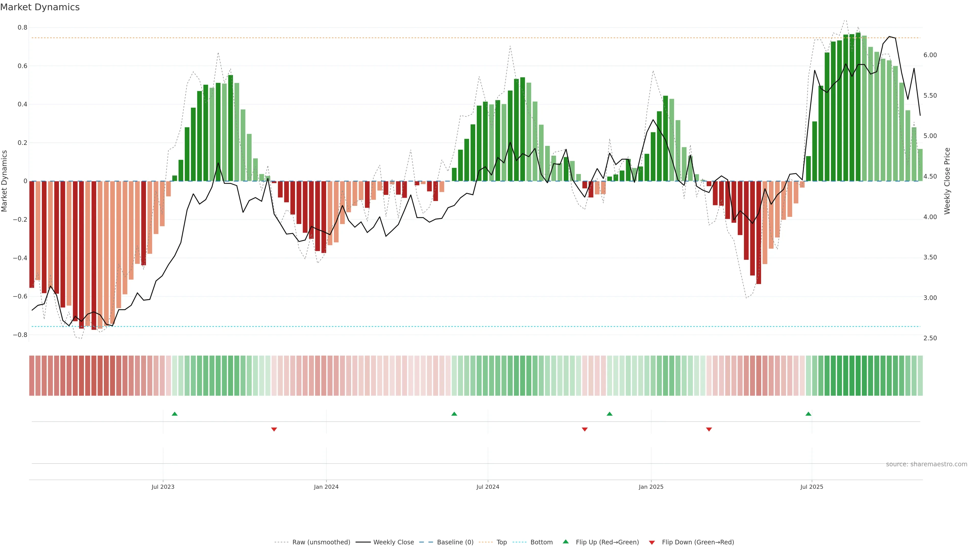Click the green triangle icon in the legend
This screenshot has width=980, height=551.
[x=566, y=542]
